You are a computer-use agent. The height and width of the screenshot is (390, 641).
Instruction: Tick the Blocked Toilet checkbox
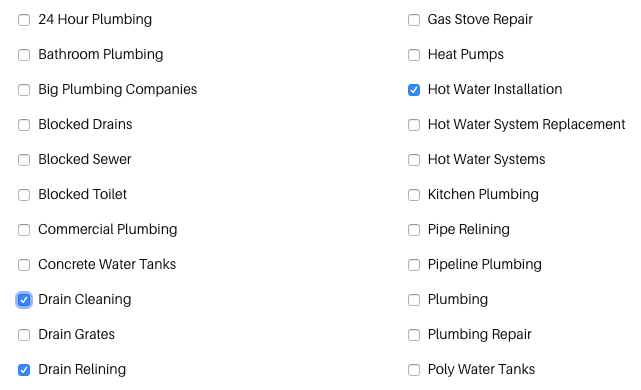(24, 195)
